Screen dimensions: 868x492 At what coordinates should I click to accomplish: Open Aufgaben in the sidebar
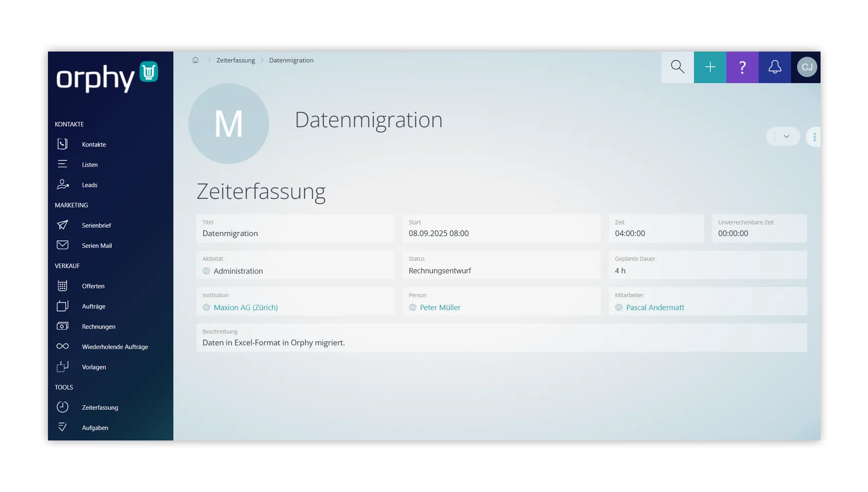95,428
